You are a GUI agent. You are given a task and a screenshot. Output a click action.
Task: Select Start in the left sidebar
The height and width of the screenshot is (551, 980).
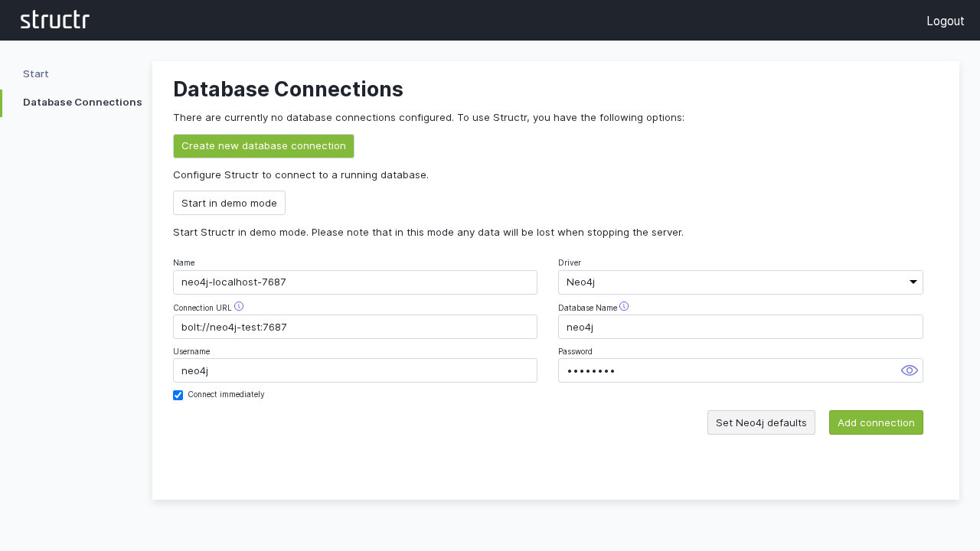(35, 73)
